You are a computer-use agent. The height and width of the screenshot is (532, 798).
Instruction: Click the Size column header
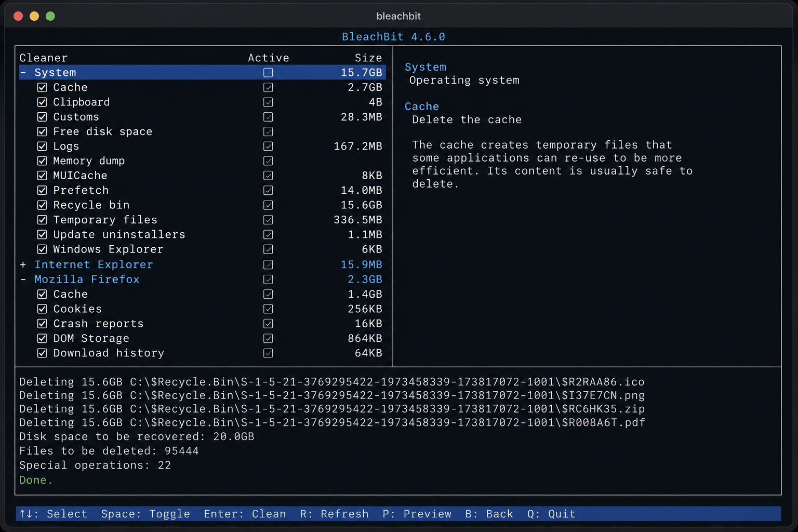[x=368, y=58]
